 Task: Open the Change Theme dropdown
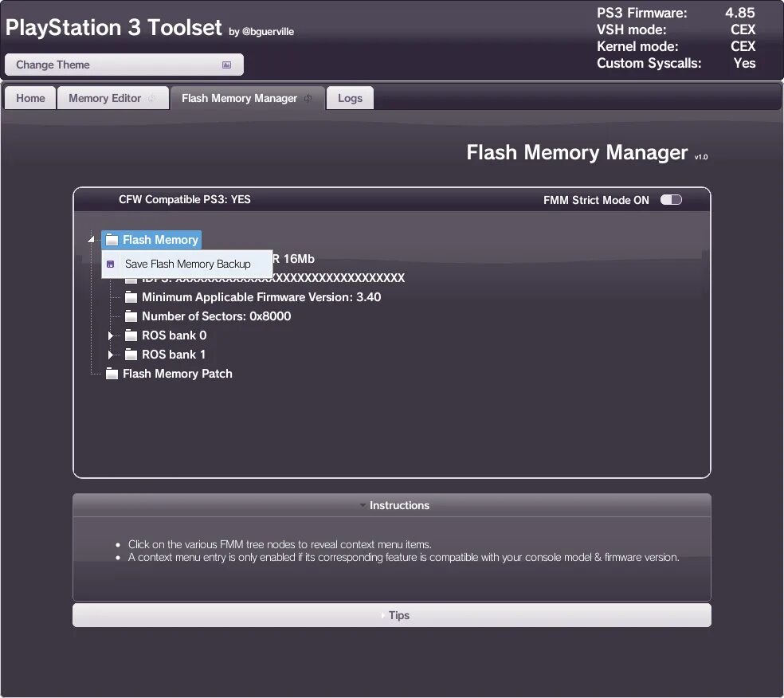pyautogui.click(x=124, y=65)
